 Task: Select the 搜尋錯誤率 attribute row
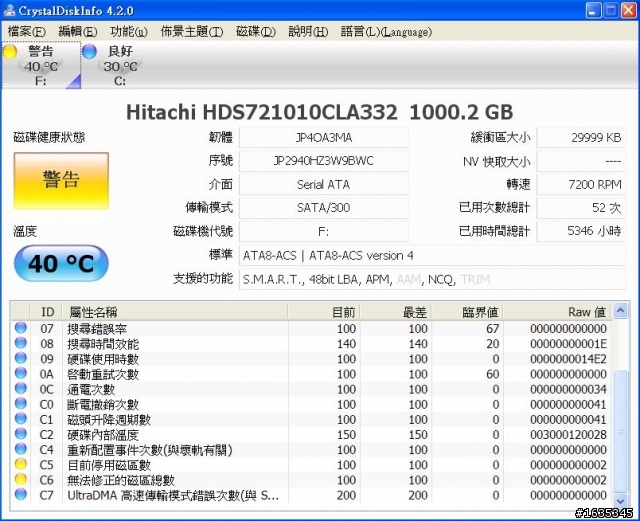(x=311, y=328)
